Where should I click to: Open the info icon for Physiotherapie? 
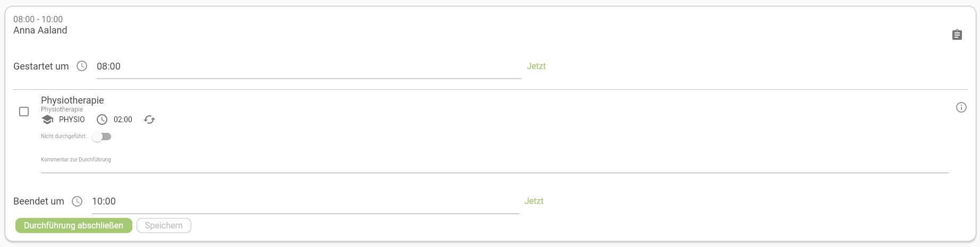(961, 107)
